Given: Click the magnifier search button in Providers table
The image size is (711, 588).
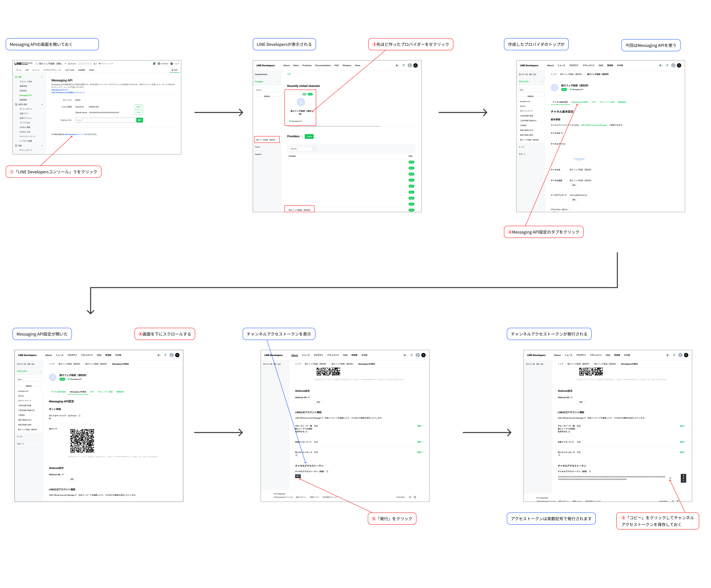Looking at the screenshot, I should click(x=315, y=149).
